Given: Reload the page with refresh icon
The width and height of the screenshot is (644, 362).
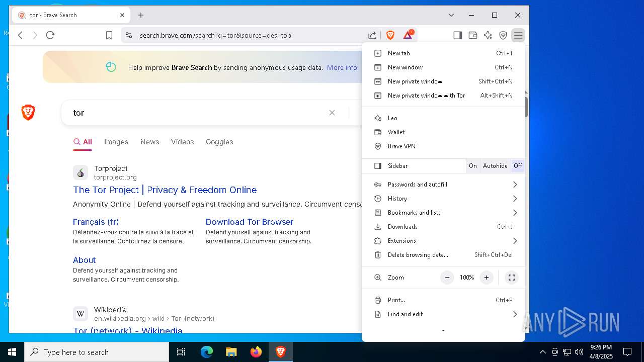Looking at the screenshot, I should pyautogui.click(x=50, y=35).
